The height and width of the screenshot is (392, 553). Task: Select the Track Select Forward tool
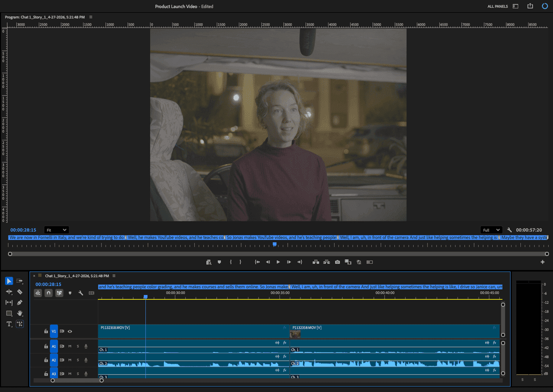pyautogui.click(x=19, y=281)
